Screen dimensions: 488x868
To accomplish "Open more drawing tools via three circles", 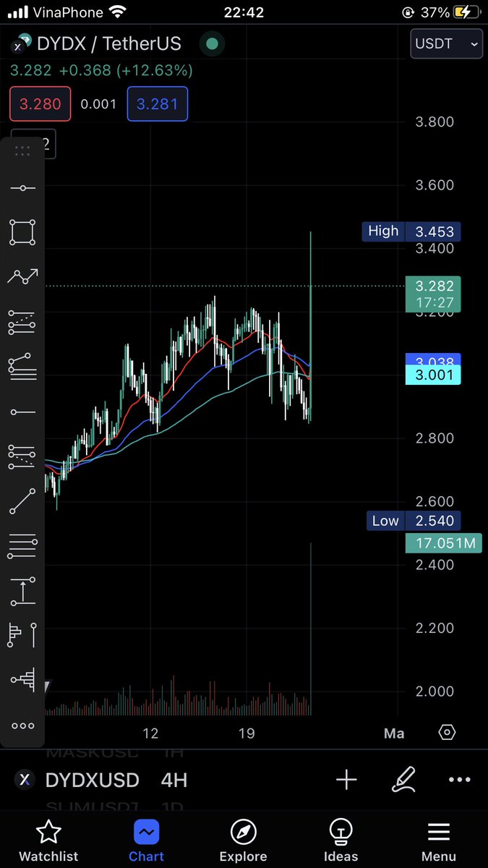I will pos(22,726).
